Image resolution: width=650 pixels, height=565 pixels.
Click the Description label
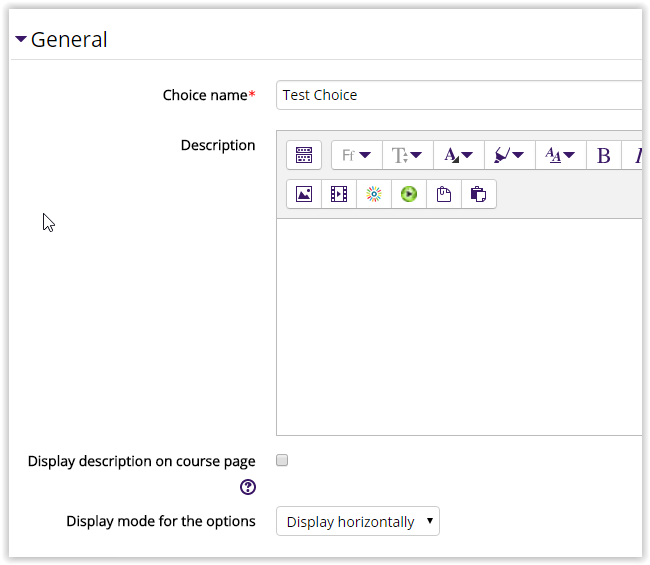218,145
